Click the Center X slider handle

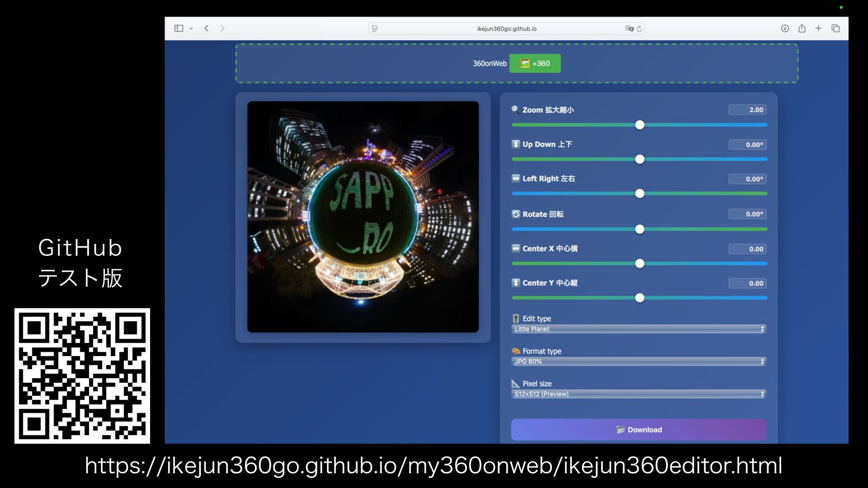click(640, 263)
